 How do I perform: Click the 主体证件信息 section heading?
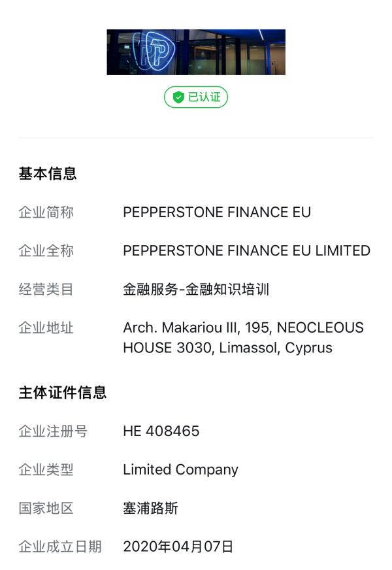63,393
